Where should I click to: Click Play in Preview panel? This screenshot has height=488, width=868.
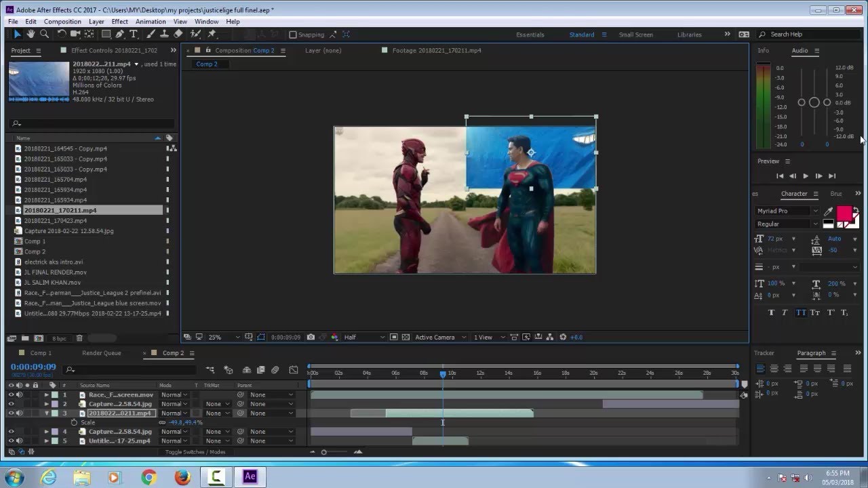[x=806, y=176]
